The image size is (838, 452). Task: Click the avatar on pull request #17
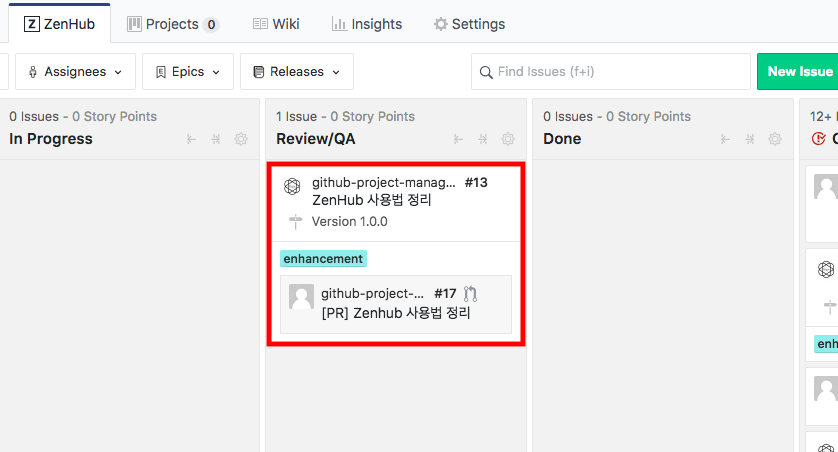(301, 297)
